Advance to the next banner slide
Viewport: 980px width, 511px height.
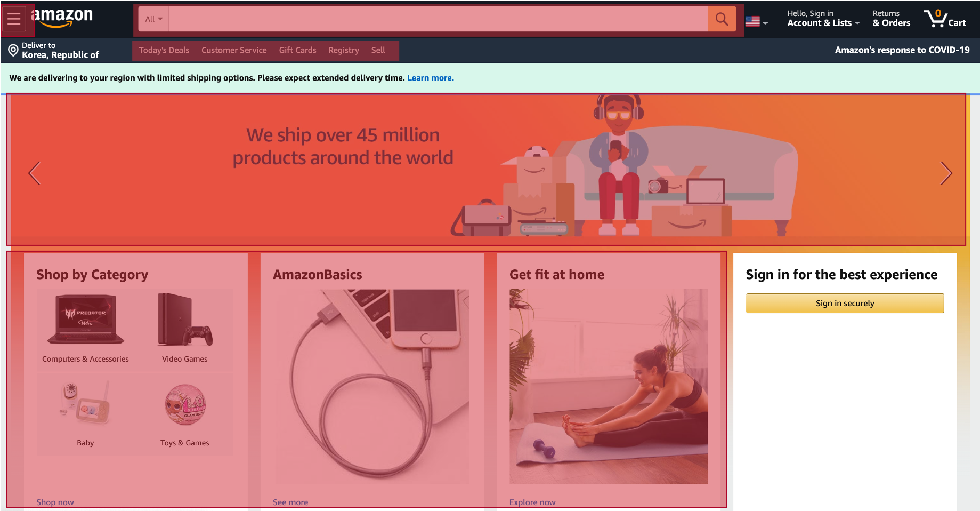946,173
